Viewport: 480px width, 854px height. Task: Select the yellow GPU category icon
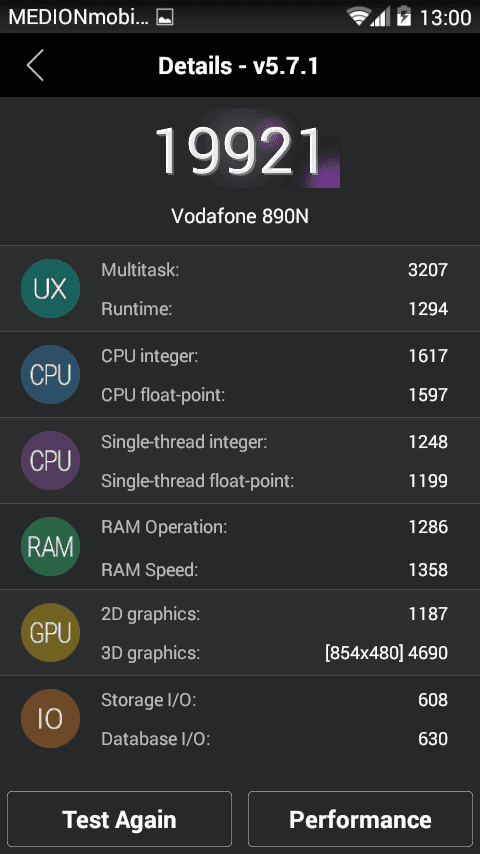pyautogui.click(x=50, y=633)
